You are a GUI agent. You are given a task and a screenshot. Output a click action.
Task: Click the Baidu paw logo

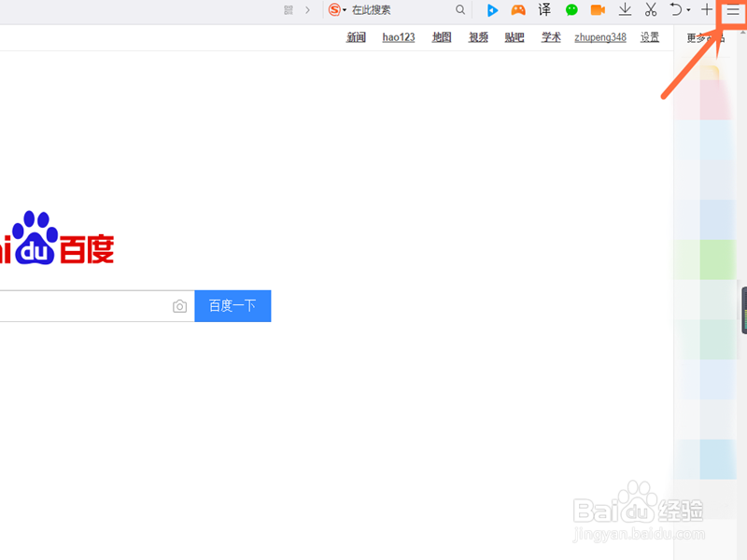pyautogui.click(x=35, y=238)
